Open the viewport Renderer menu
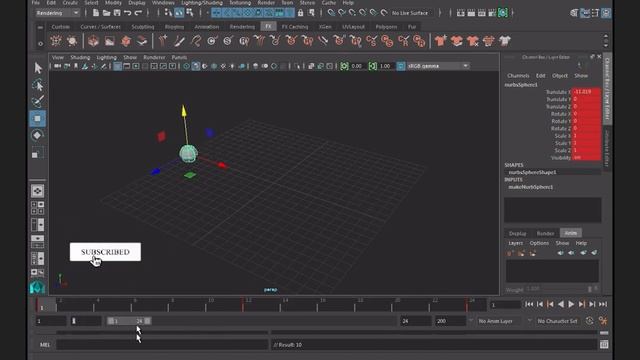This screenshot has width=640, height=360. [x=154, y=57]
